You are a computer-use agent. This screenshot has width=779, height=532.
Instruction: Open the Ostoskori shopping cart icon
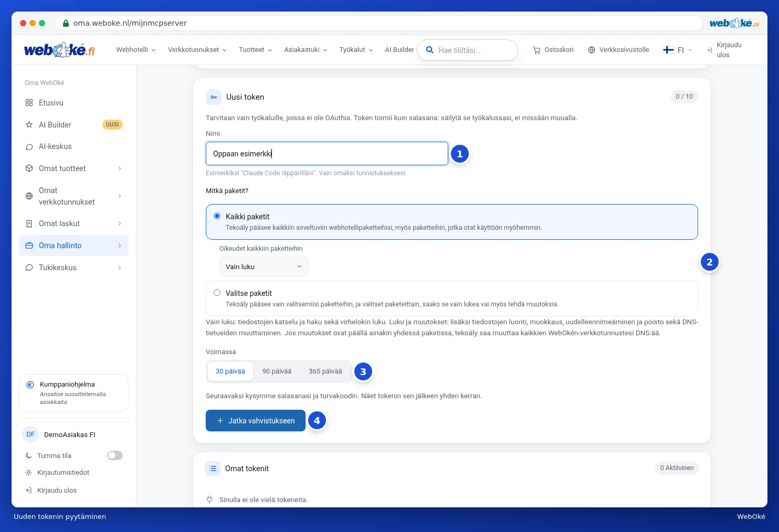tap(536, 50)
